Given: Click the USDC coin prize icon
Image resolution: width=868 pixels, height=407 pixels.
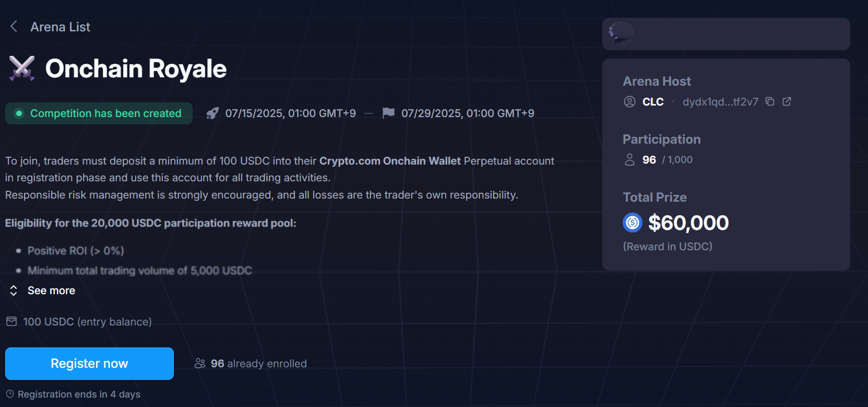Looking at the screenshot, I should tap(633, 223).
